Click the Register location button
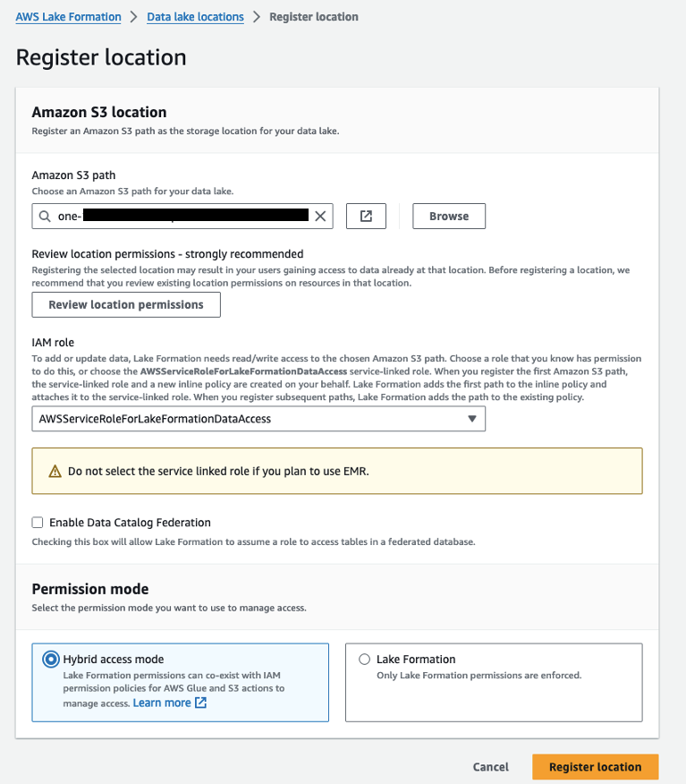The width and height of the screenshot is (686, 784). (x=595, y=767)
